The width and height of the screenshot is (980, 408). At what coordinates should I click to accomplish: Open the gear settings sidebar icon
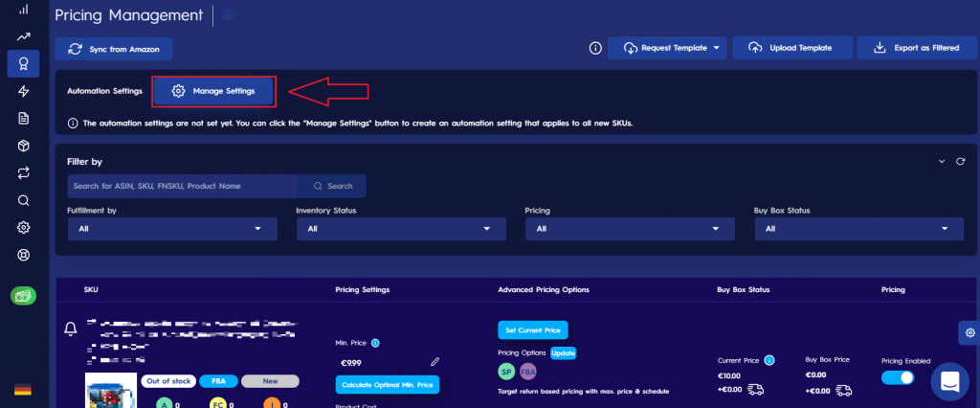click(x=24, y=228)
